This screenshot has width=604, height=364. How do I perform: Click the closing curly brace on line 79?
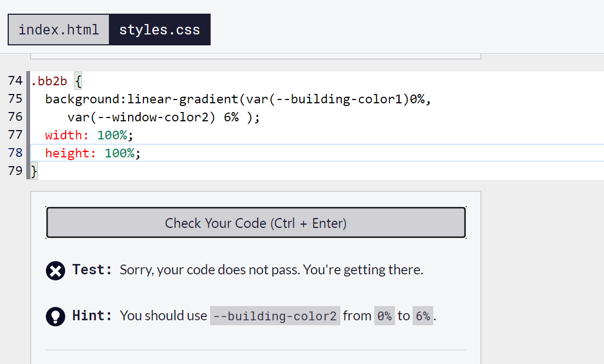34,171
